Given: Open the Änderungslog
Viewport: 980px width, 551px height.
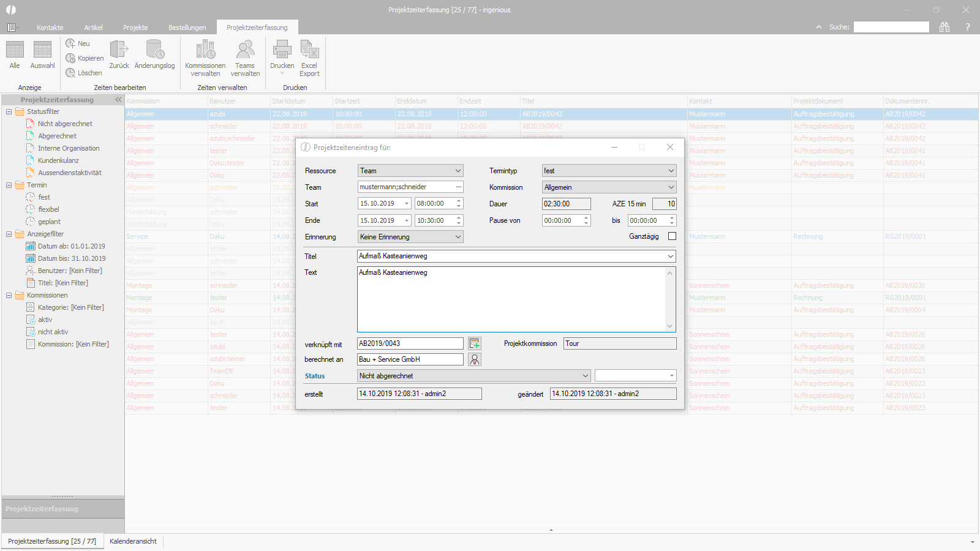Looking at the screenshot, I should click(x=154, y=55).
